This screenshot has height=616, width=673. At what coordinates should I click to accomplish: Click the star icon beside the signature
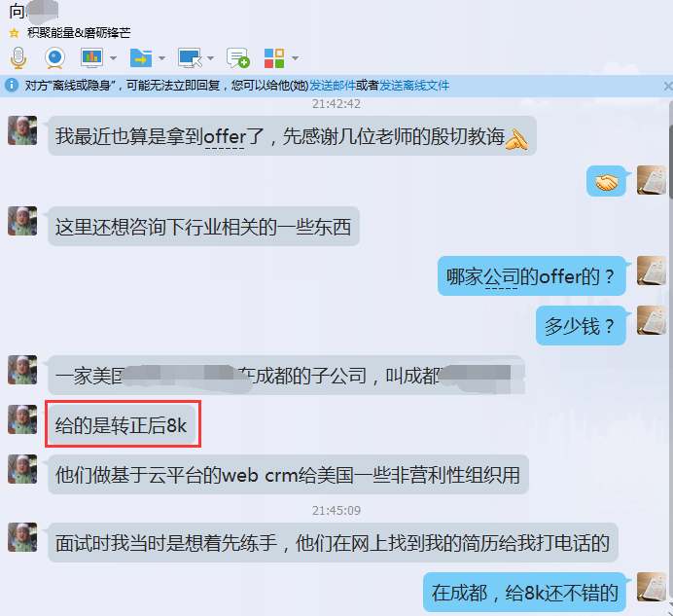pyautogui.click(x=15, y=33)
